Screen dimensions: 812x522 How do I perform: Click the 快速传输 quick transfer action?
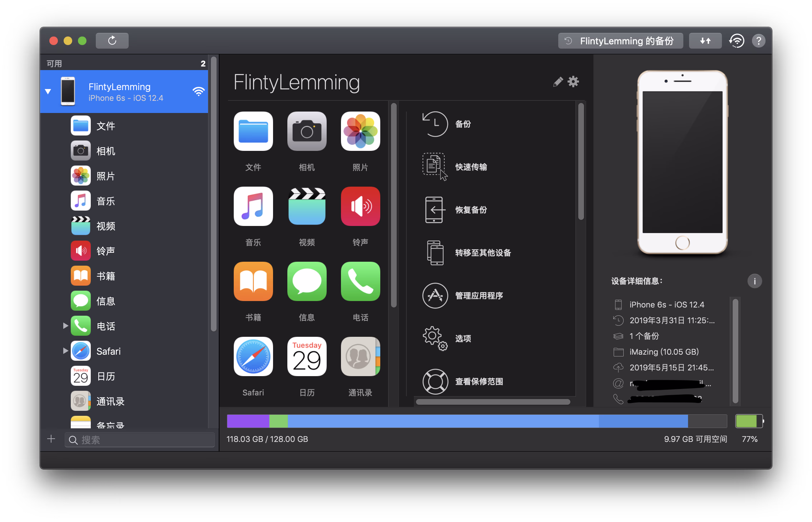(470, 167)
